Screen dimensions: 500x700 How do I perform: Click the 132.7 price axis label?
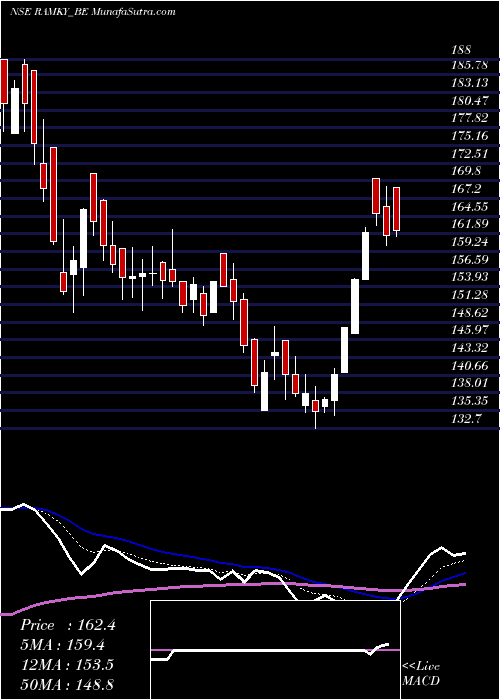click(x=467, y=418)
